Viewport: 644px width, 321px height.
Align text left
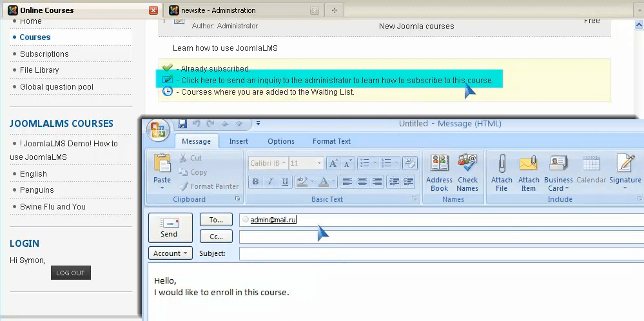tap(347, 181)
